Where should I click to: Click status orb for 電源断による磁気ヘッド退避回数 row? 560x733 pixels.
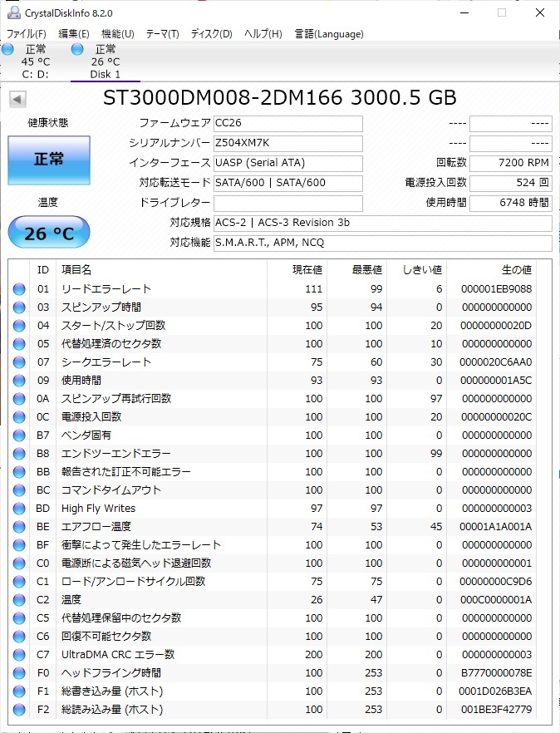pyautogui.click(x=19, y=563)
